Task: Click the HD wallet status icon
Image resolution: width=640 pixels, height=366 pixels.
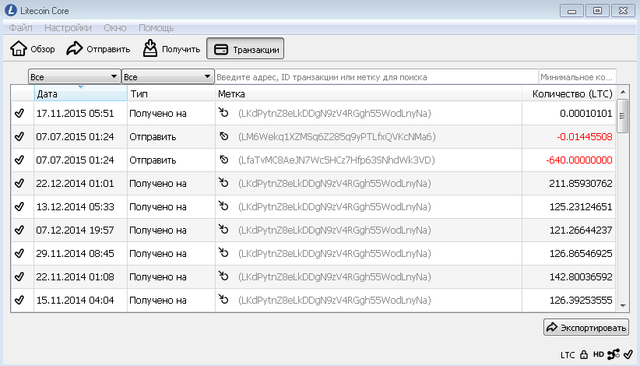Action: [x=598, y=354]
